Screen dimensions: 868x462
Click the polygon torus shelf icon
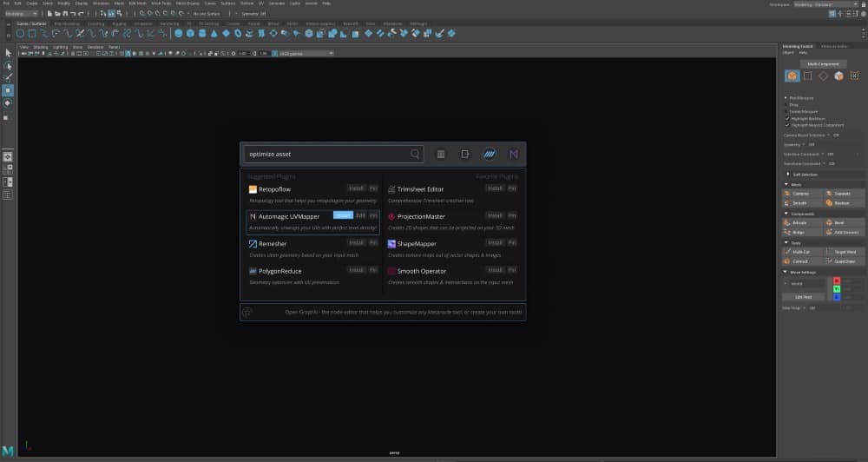pos(238,33)
